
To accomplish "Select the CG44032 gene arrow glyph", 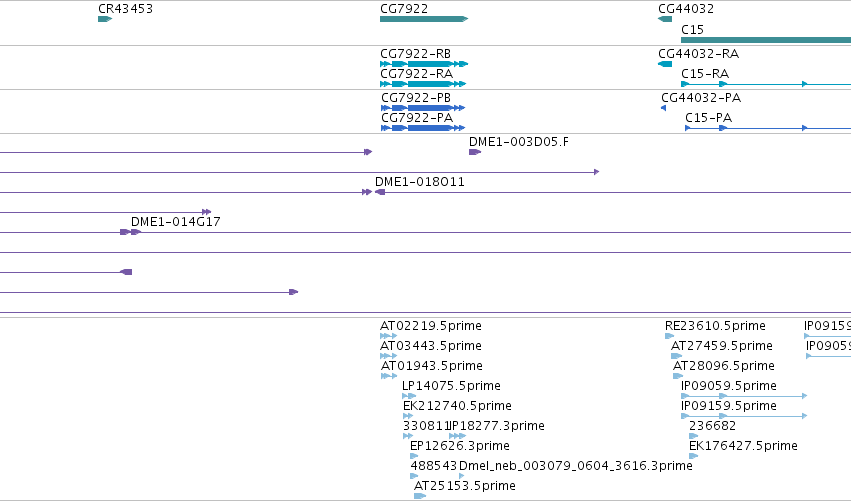I will [x=665, y=19].
